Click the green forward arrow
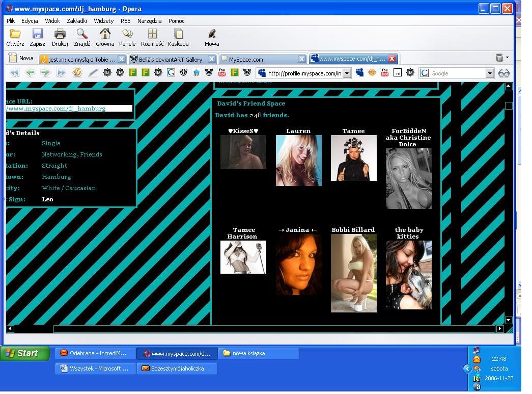Viewport: 532px width, 394px height. coord(45,73)
